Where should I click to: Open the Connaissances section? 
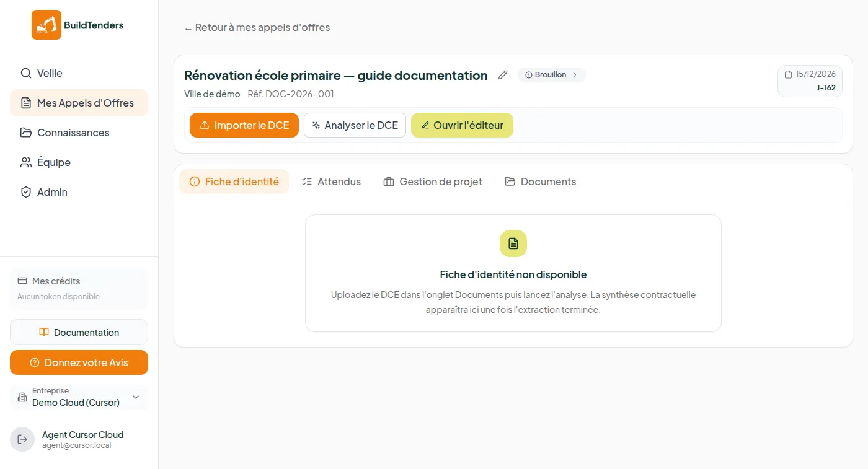tap(79, 133)
